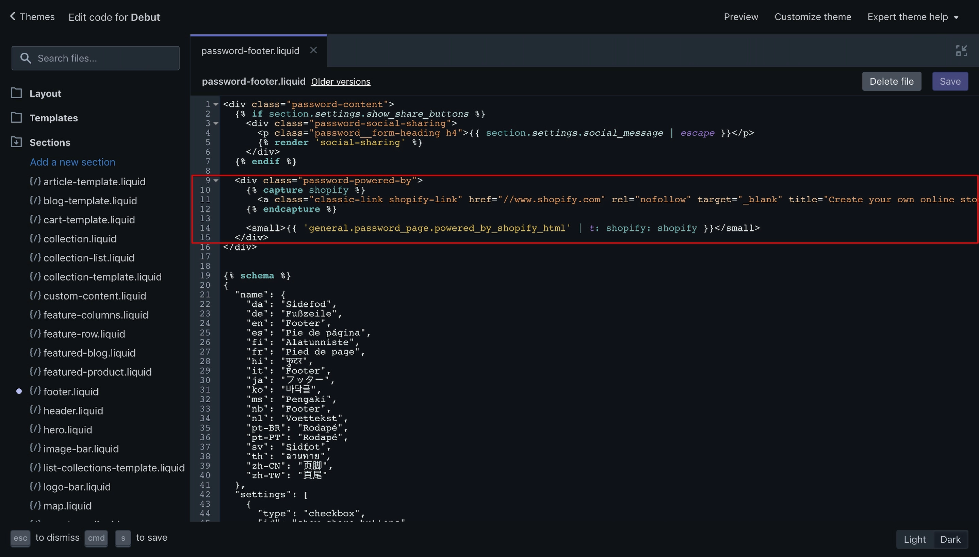Click the footer.liquid file icon
The width and height of the screenshot is (980, 557).
pyautogui.click(x=35, y=391)
